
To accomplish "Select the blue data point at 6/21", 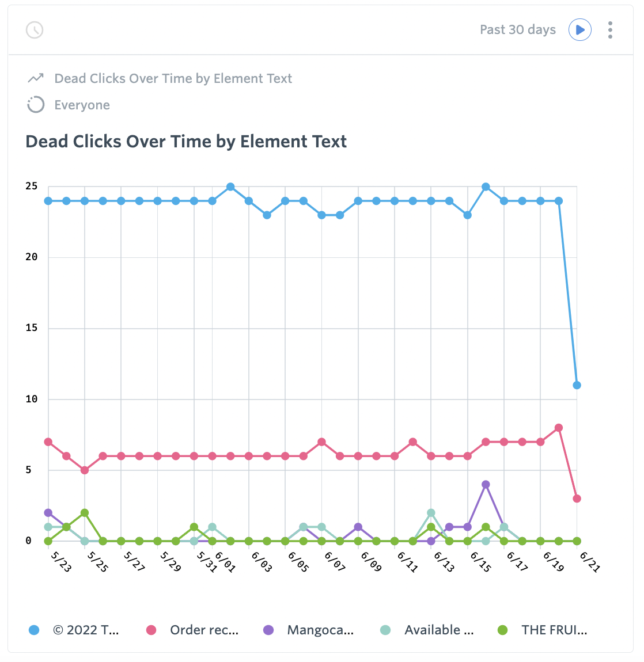I will [x=577, y=385].
